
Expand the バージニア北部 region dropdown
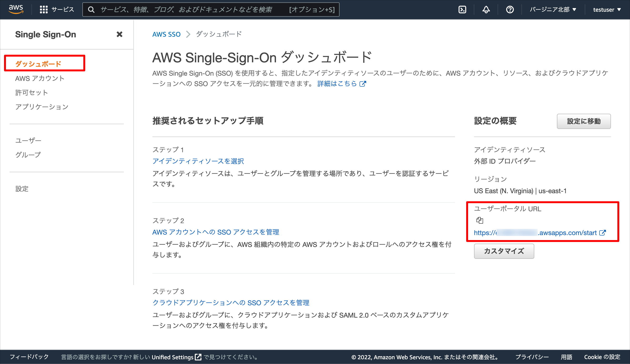(x=553, y=10)
